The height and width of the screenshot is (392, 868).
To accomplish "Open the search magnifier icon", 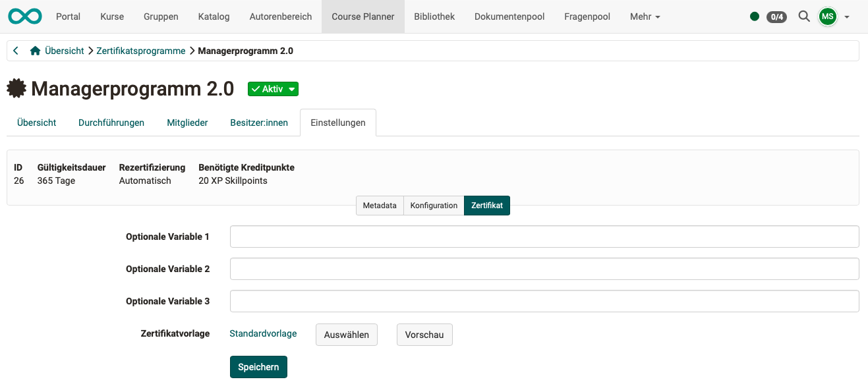I will (x=804, y=16).
